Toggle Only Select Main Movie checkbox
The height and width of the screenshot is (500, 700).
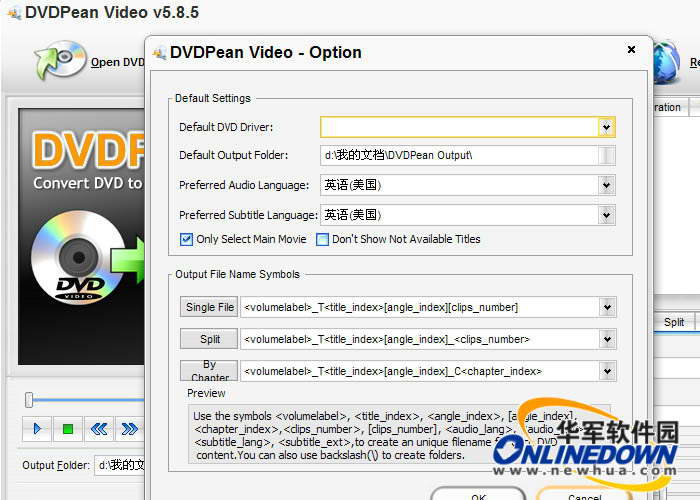point(186,240)
